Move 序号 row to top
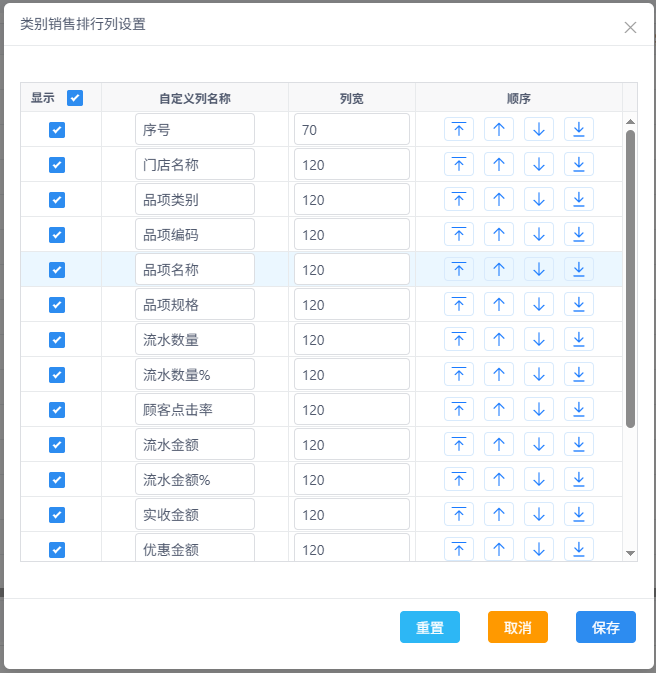This screenshot has height=673, width=656. [459, 129]
